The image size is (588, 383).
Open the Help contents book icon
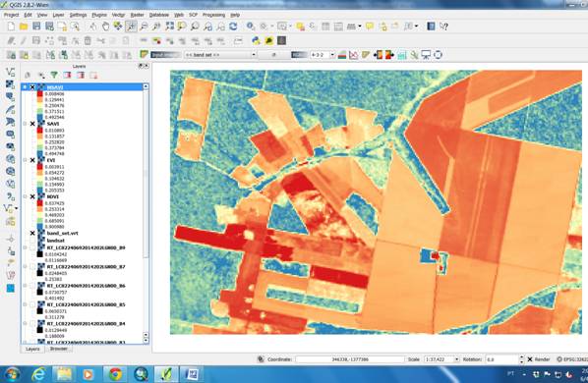[x=431, y=27]
